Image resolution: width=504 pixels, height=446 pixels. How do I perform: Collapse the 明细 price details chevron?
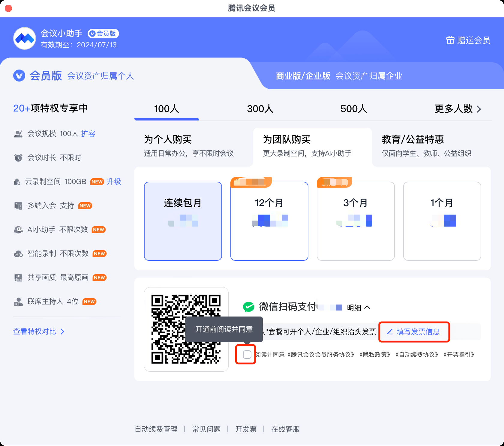pos(367,308)
